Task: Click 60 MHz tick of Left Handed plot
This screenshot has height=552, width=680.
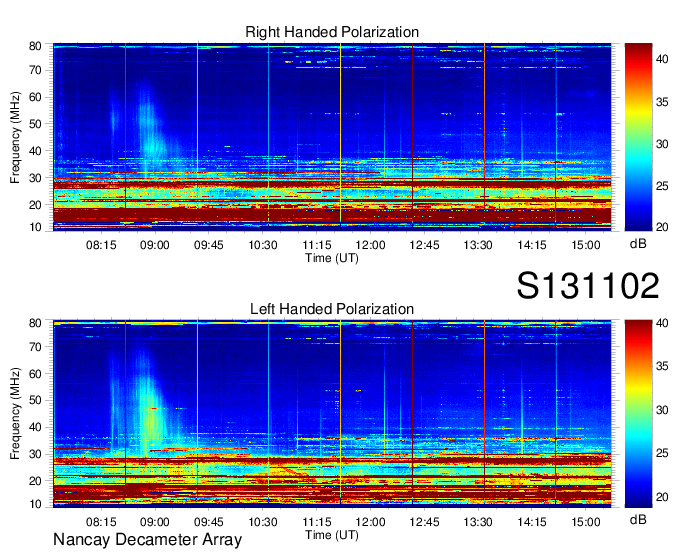Action: pyautogui.click(x=35, y=374)
